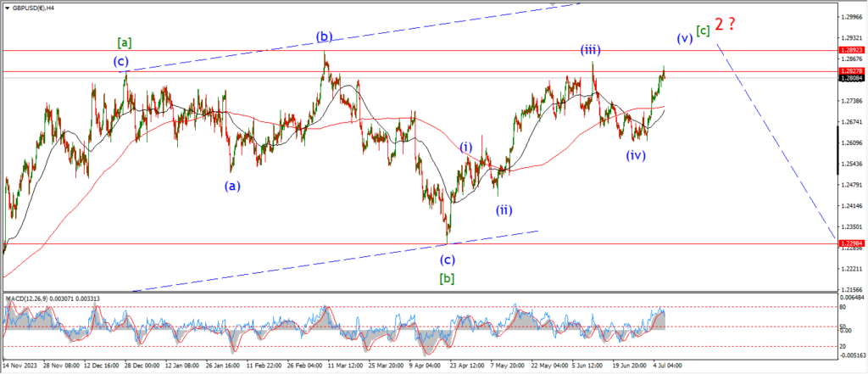Select the blue (i) wave label
Image resolution: width=868 pixels, height=374 pixels.
(465, 147)
